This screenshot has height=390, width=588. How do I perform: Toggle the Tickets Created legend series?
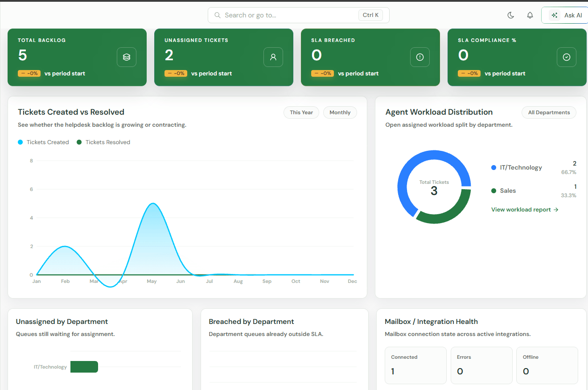pyautogui.click(x=43, y=142)
